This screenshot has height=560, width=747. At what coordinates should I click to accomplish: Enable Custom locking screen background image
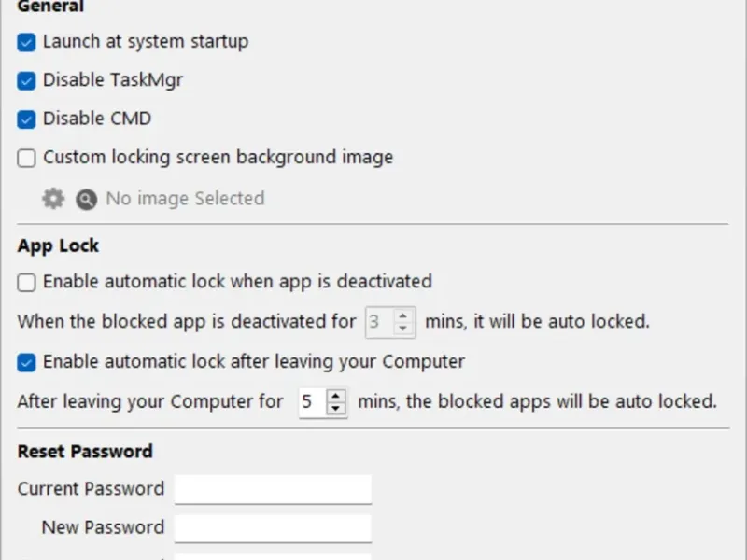(26, 158)
